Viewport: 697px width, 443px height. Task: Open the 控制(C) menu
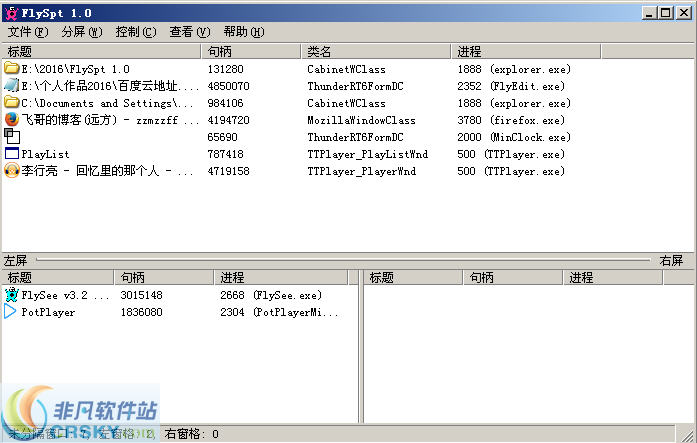coord(136,32)
